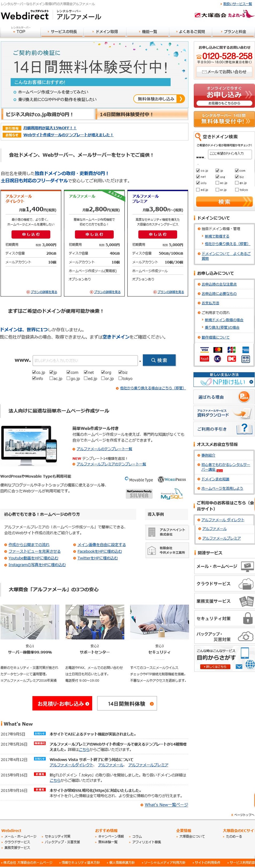Focus the main www. domain input field
This screenshot has width=255, height=868.
85,360
